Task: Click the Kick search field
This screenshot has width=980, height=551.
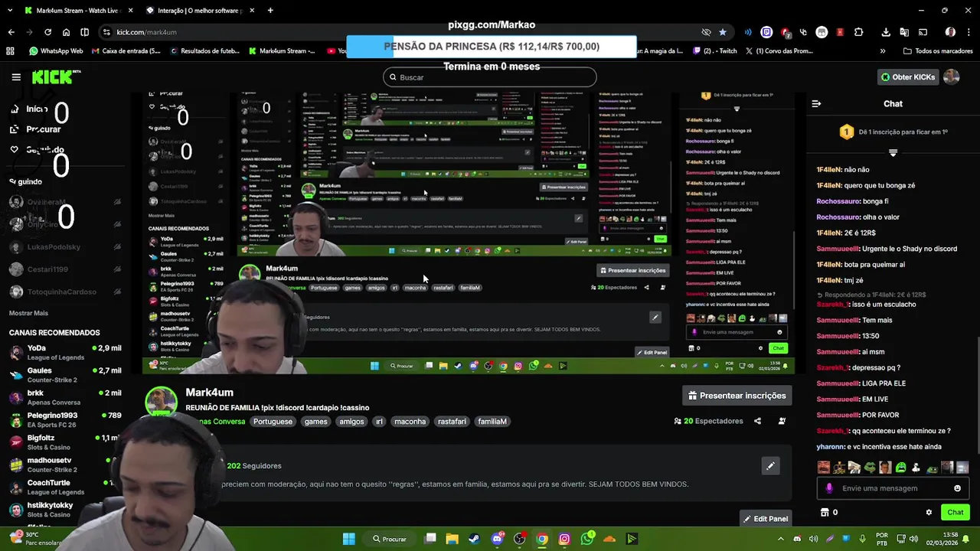Action: pyautogui.click(x=490, y=77)
